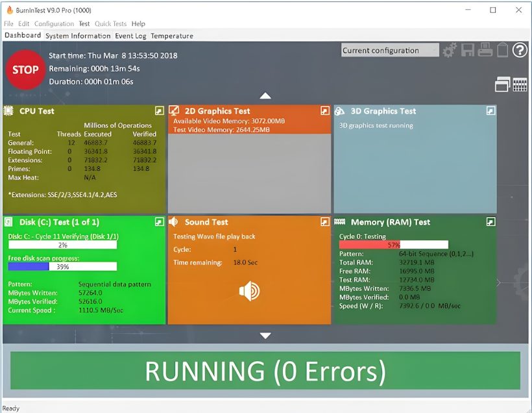The width and height of the screenshot is (532, 413).
Task: Click the green RUNNING status banner
Action: tap(266, 371)
